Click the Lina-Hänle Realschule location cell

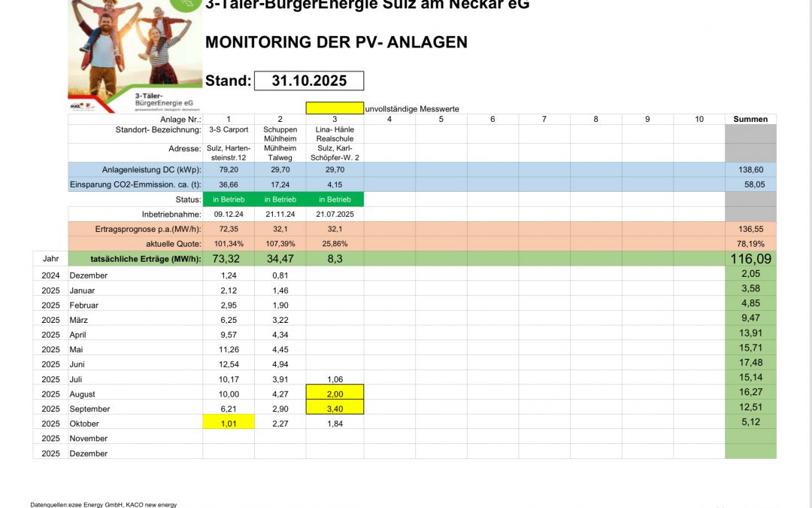335,134
